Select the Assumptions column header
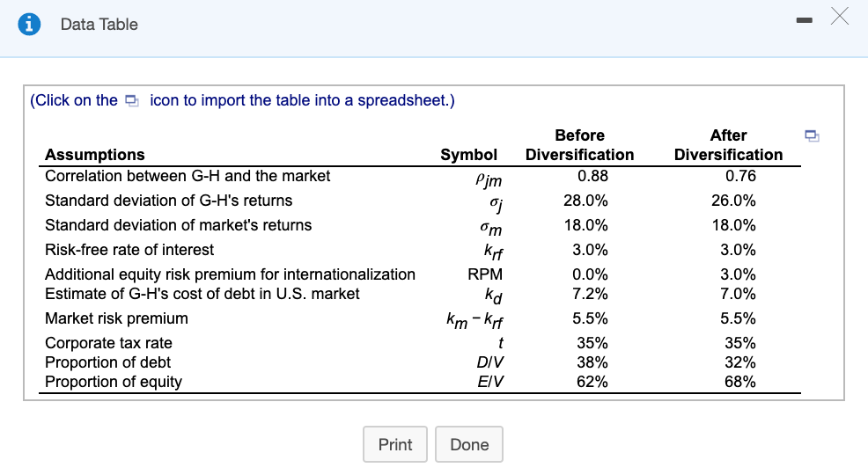 tap(95, 155)
